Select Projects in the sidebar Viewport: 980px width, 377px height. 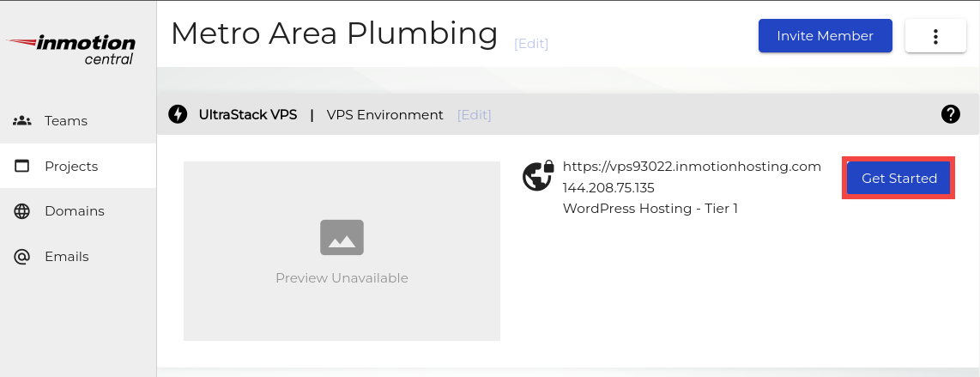(71, 167)
